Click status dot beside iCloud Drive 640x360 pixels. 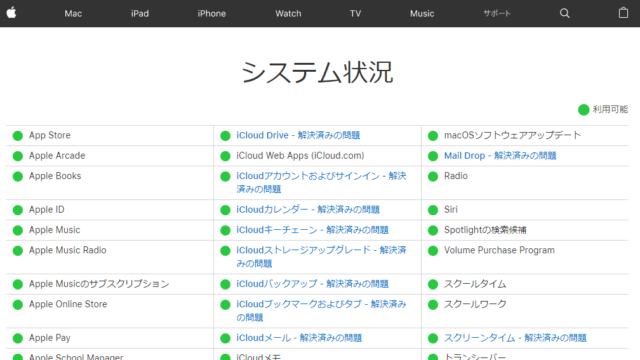click(225, 136)
